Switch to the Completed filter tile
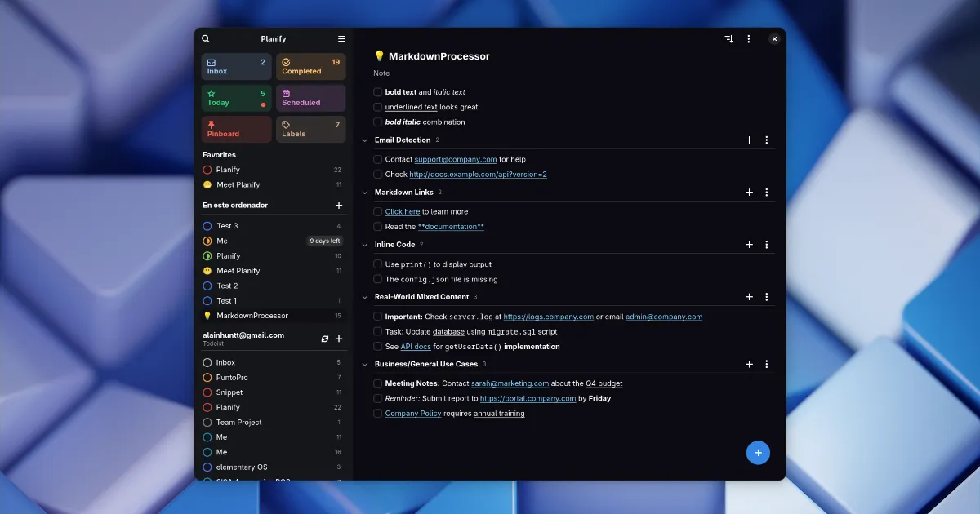The width and height of the screenshot is (980, 514). (x=310, y=67)
